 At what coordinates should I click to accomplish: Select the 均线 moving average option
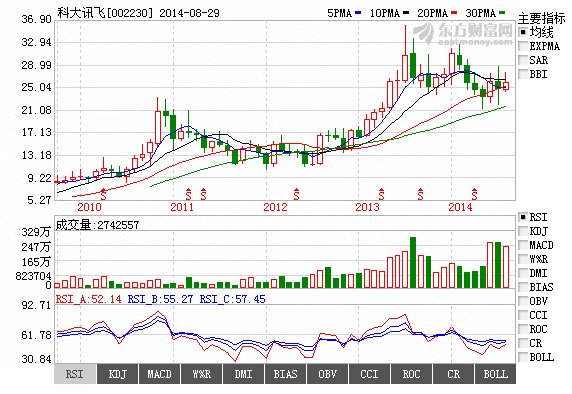pos(523,32)
